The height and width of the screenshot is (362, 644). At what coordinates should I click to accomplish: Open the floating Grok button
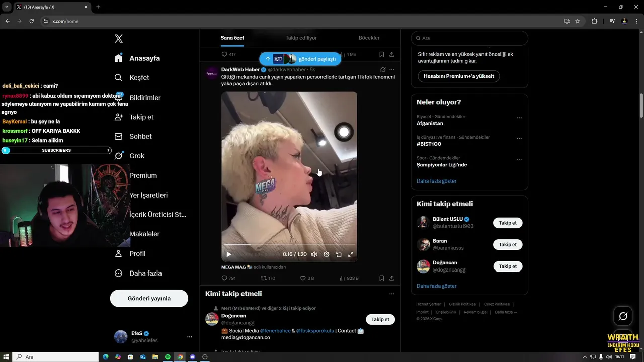[x=623, y=316]
